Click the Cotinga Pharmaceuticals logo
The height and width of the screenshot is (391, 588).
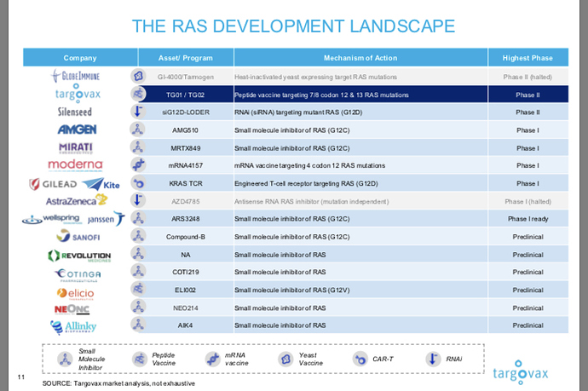coord(78,275)
